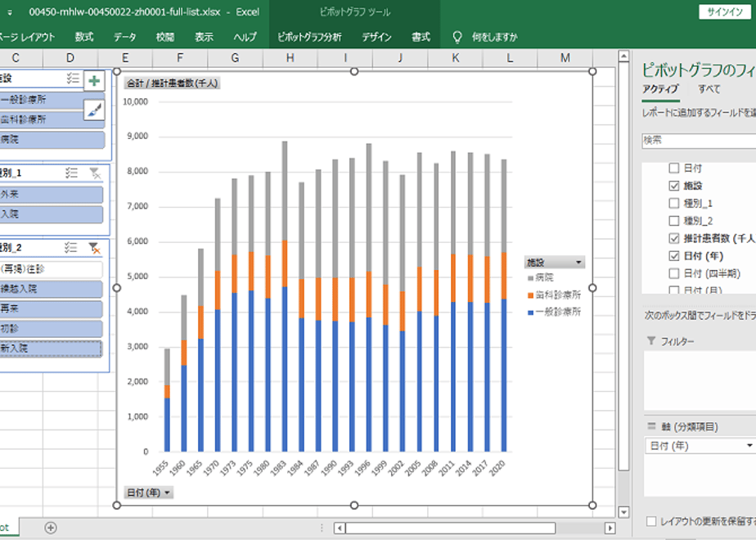Expand the 日付 (年) item in axis area
Image resolution: width=756 pixels, height=540 pixels.
[x=749, y=446]
